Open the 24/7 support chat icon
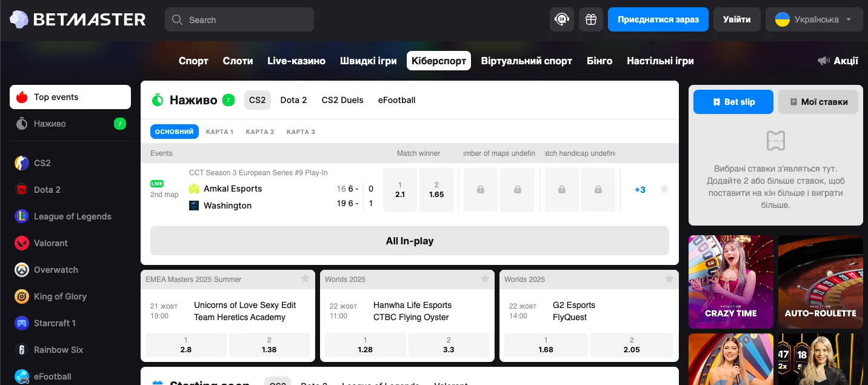868x385 pixels. (561, 19)
